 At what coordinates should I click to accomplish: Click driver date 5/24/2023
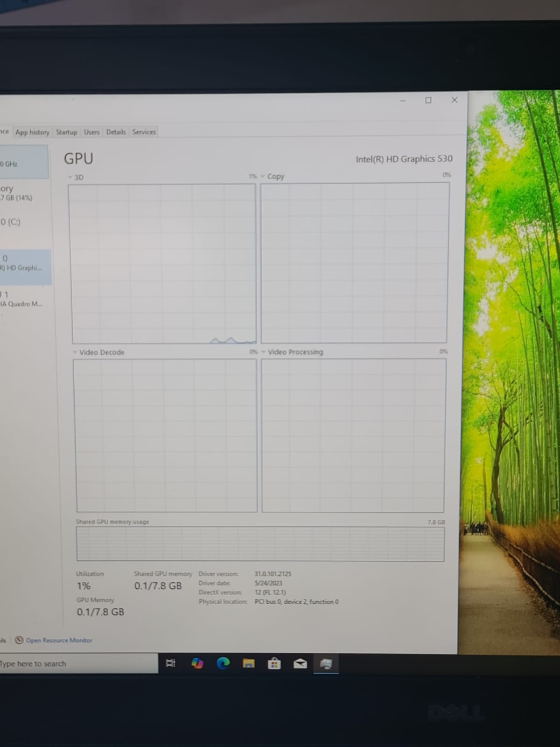(x=268, y=583)
